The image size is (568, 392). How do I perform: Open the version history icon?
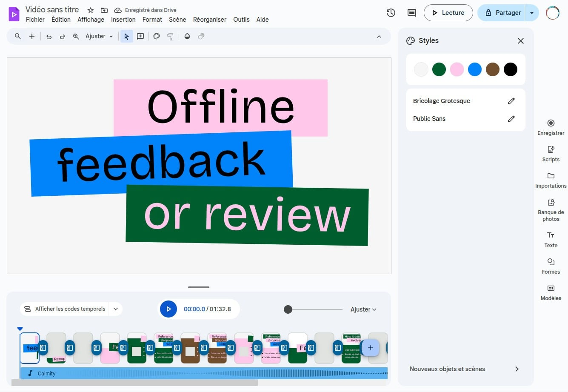tap(391, 13)
